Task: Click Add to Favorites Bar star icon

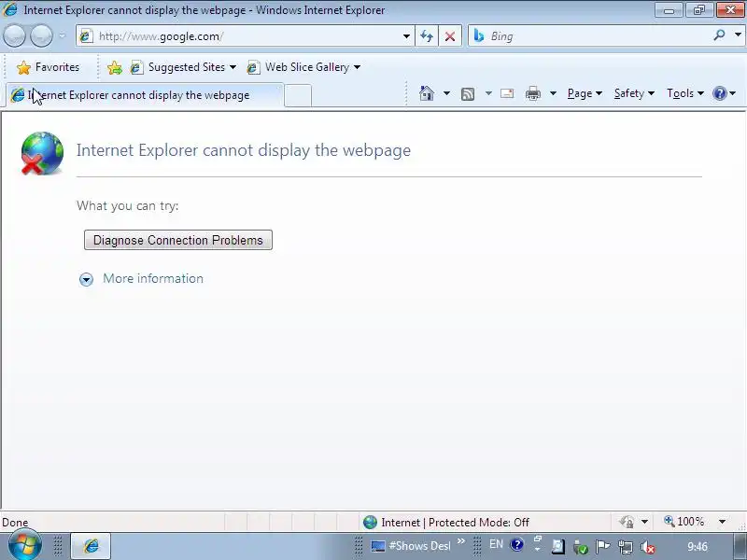Action: pyautogui.click(x=114, y=67)
